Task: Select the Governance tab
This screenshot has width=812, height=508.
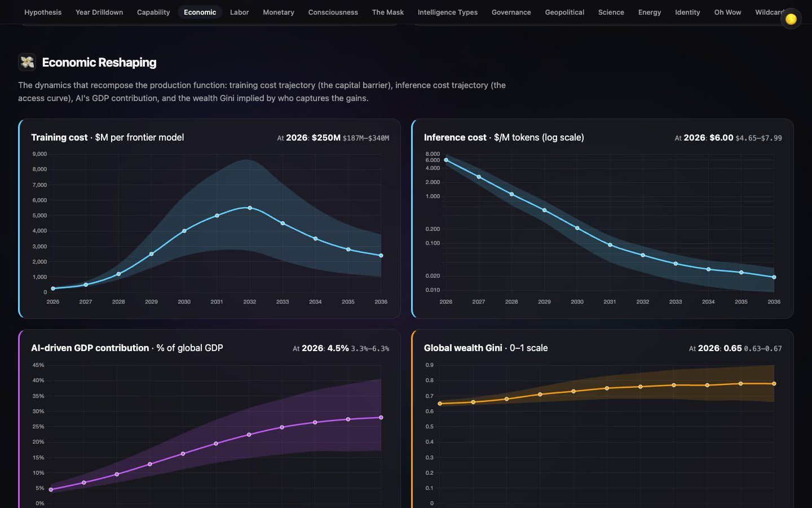Action: click(x=511, y=12)
